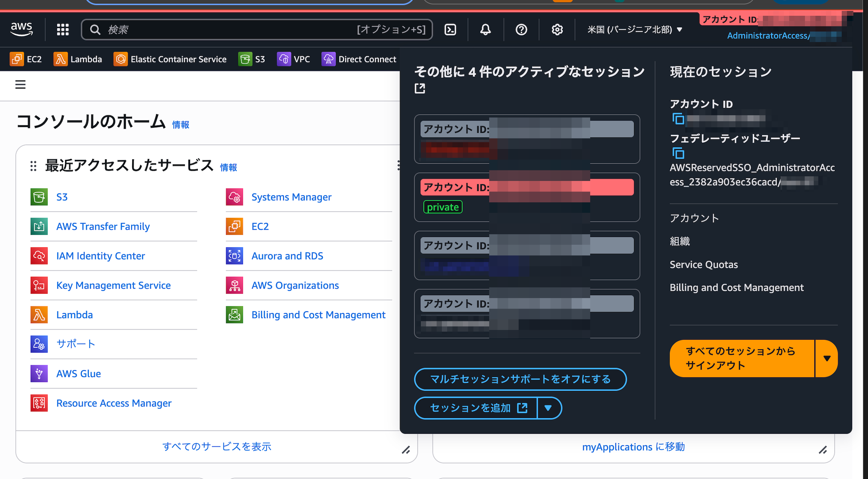Click the Direct Connect favorite icon
The width and height of the screenshot is (868, 479).
click(329, 59)
